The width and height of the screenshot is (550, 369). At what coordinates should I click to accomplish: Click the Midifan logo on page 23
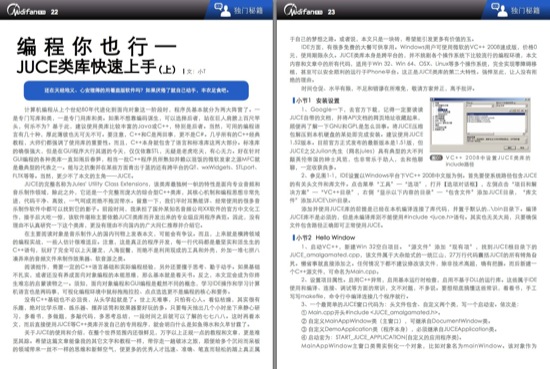tap(303, 11)
